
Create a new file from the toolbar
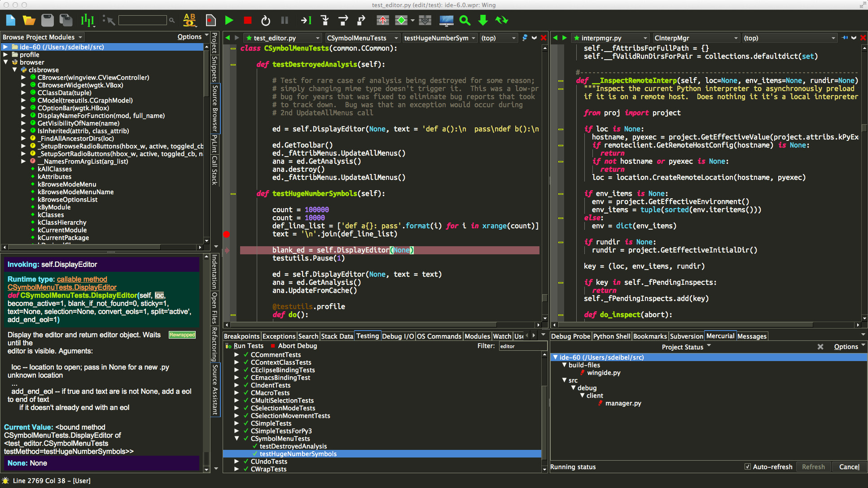pyautogui.click(x=10, y=20)
